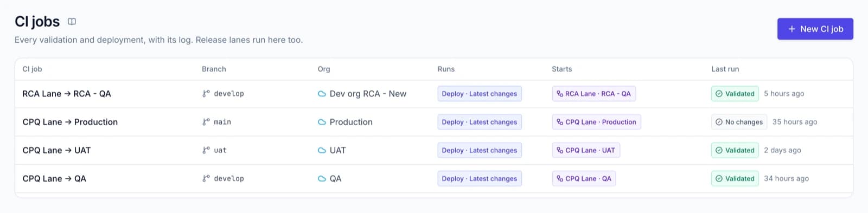Click the CPQ Lane · QA starts badge
This screenshot has height=213, width=868.
pyautogui.click(x=584, y=178)
